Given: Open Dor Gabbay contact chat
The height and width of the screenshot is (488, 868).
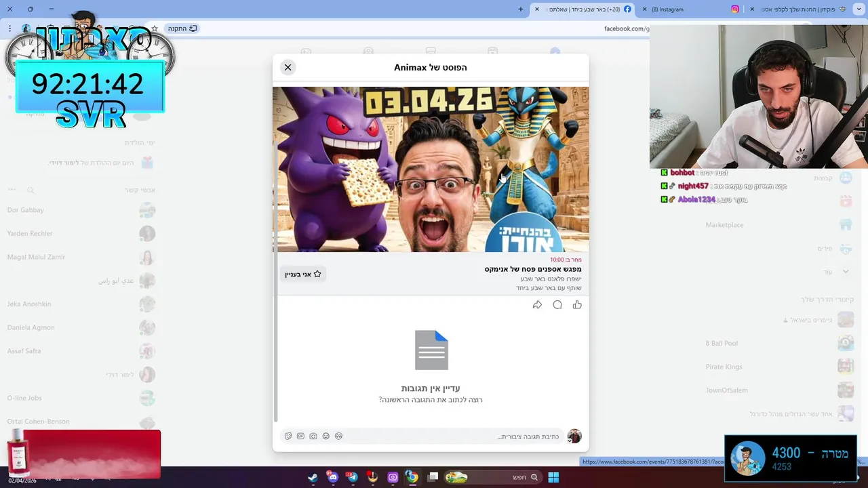Looking at the screenshot, I should point(80,210).
